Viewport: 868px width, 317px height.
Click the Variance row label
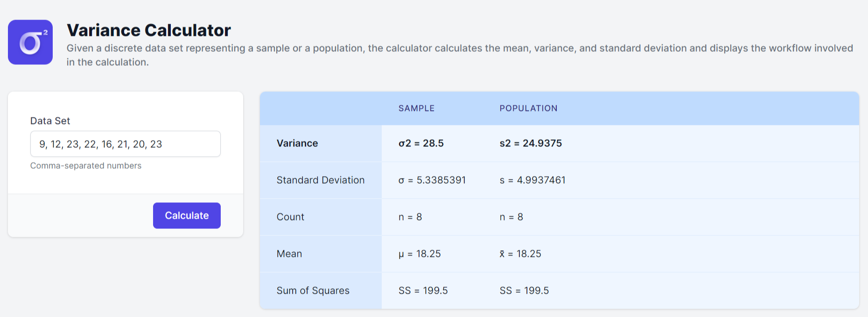[x=297, y=143]
